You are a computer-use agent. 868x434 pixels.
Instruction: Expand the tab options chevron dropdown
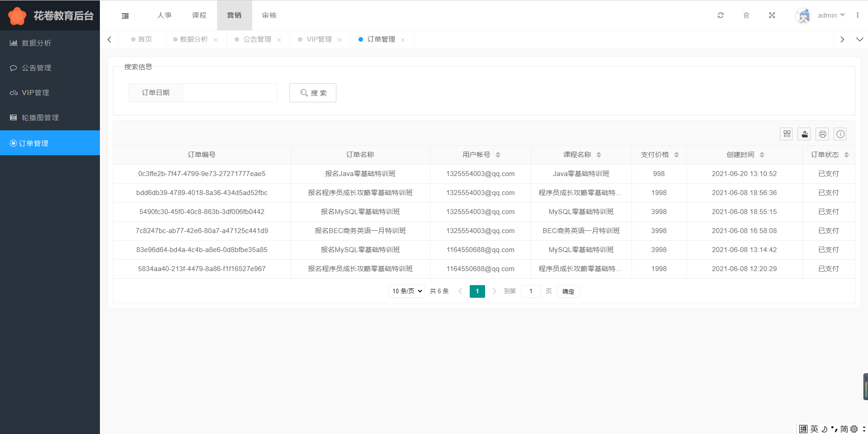859,40
